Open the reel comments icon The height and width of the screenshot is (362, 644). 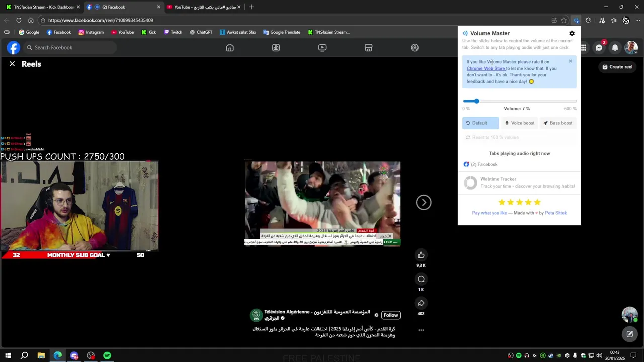click(421, 279)
